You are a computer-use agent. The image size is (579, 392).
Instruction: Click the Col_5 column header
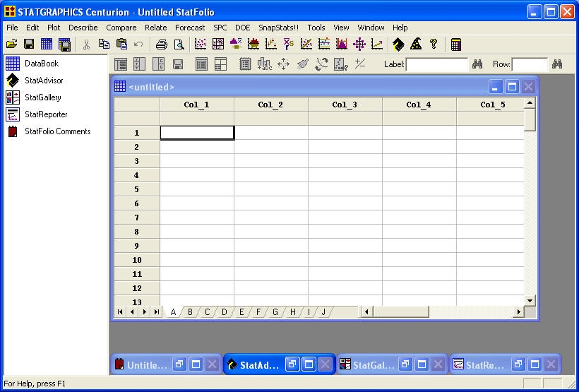point(490,105)
